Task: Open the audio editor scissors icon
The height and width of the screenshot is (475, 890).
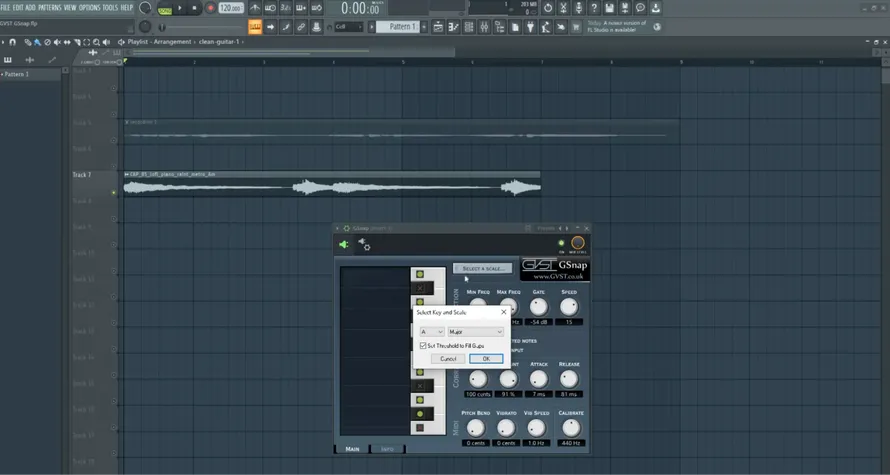Action: [x=563, y=8]
